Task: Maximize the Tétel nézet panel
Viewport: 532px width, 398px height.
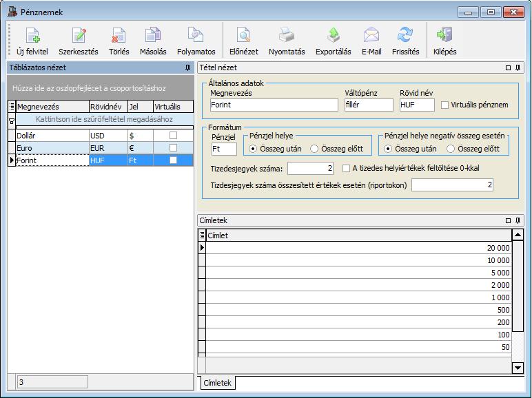Action: coord(509,67)
